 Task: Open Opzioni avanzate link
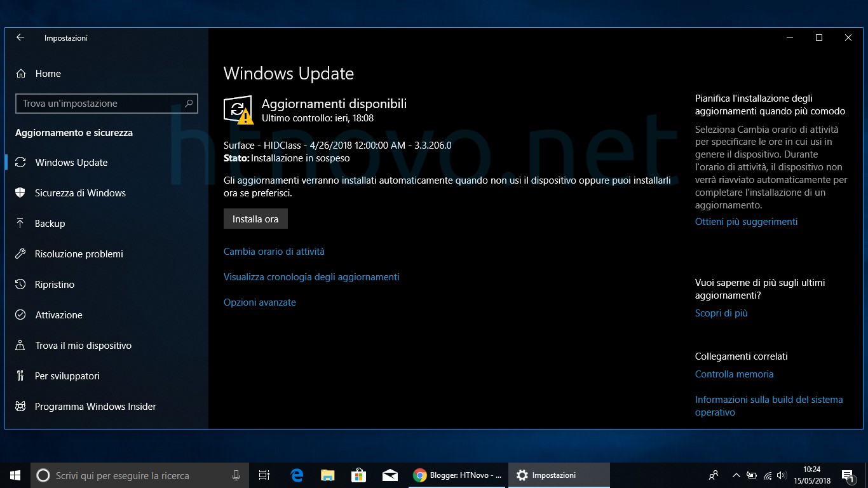point(260,302)
